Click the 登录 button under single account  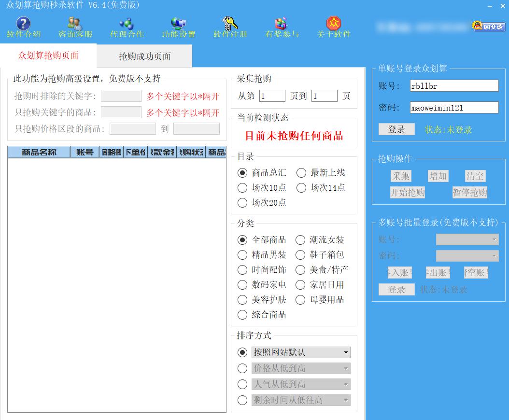(396, 129)
